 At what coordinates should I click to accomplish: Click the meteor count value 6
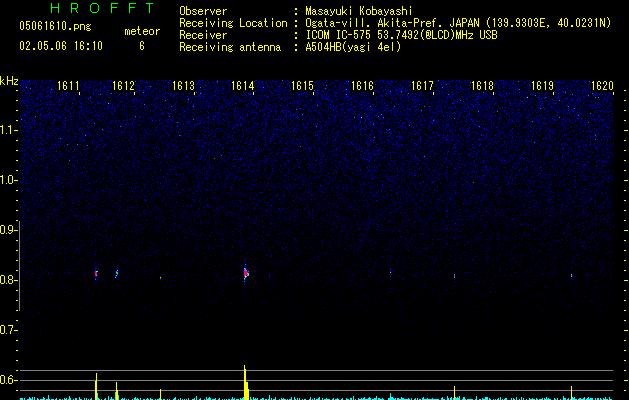(x=142, y=46)
